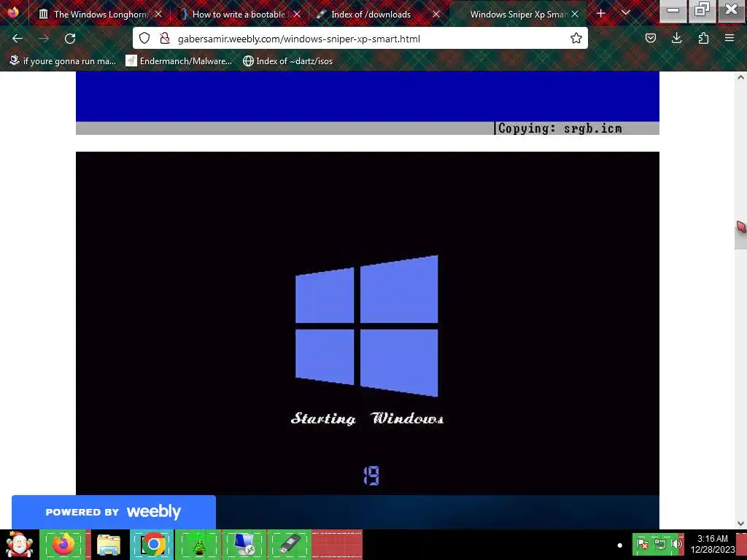747x560 pixels.
Task: Open the USB drive taskbar app
Action: click(x=289, y=545)
